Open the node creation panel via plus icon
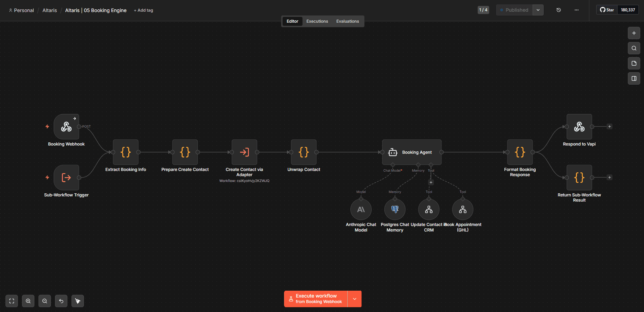Screen dimensions: 644x312 point(634,33)
